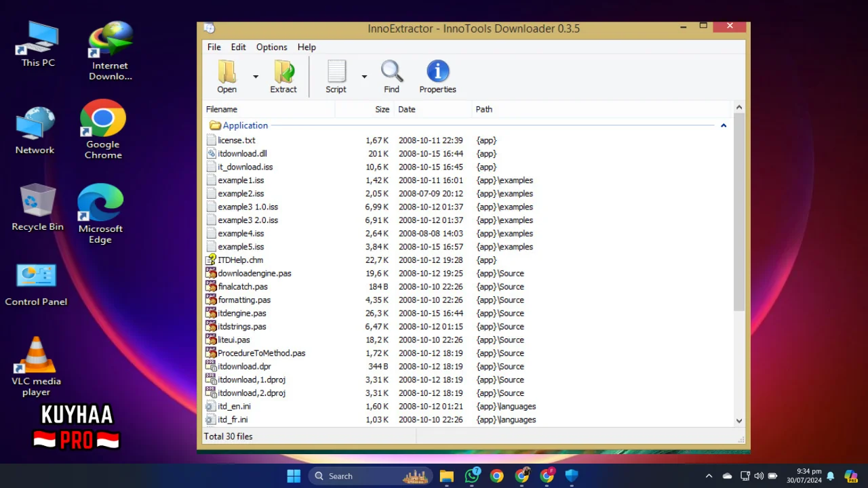
Task: Click the Find magnifier icon
Action: (x=392, y=72)
